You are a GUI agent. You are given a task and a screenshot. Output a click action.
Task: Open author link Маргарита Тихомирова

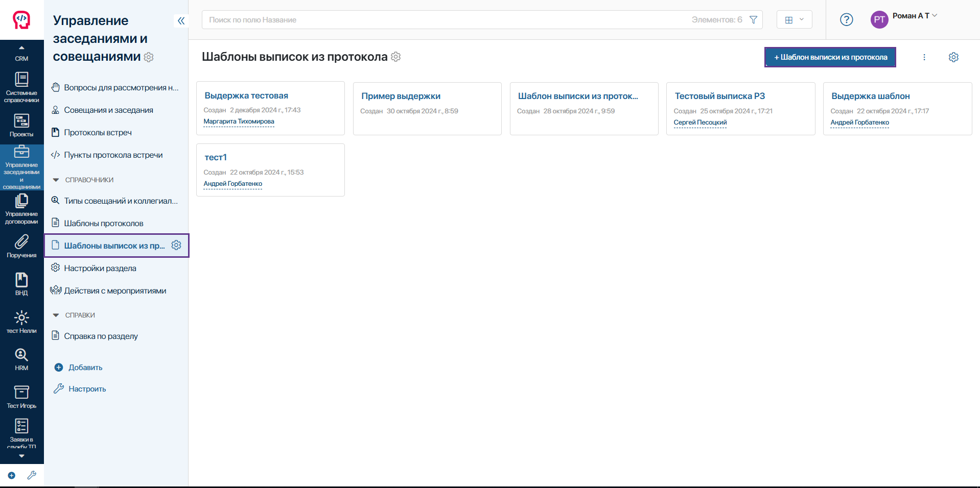click(239, 121)
